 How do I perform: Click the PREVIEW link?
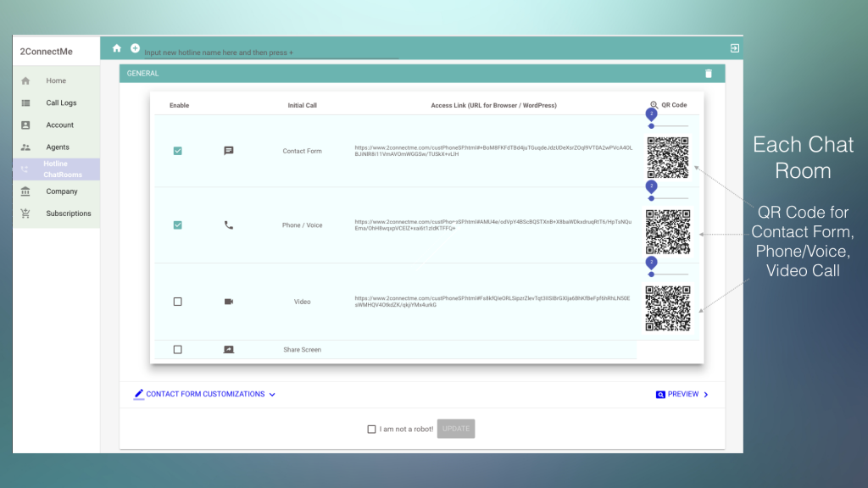point(682,395)
